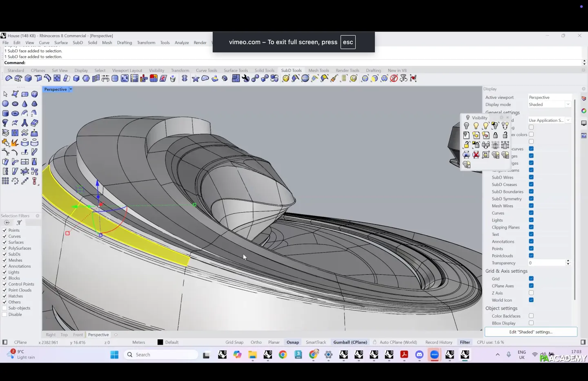
Task: Expand the Perspective viewport title menu arrow
Action: 71,90
